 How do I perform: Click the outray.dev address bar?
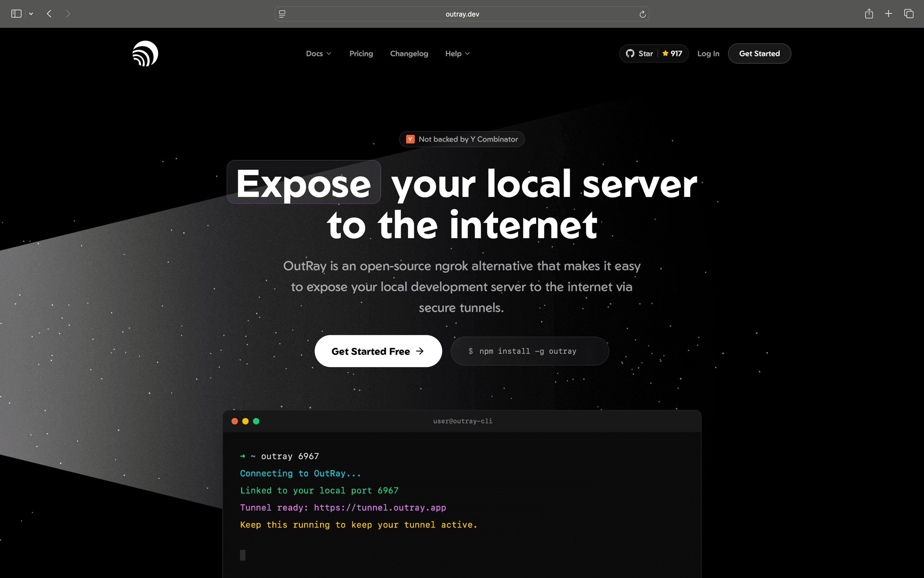pyautogui.click(x=462, y=14)
